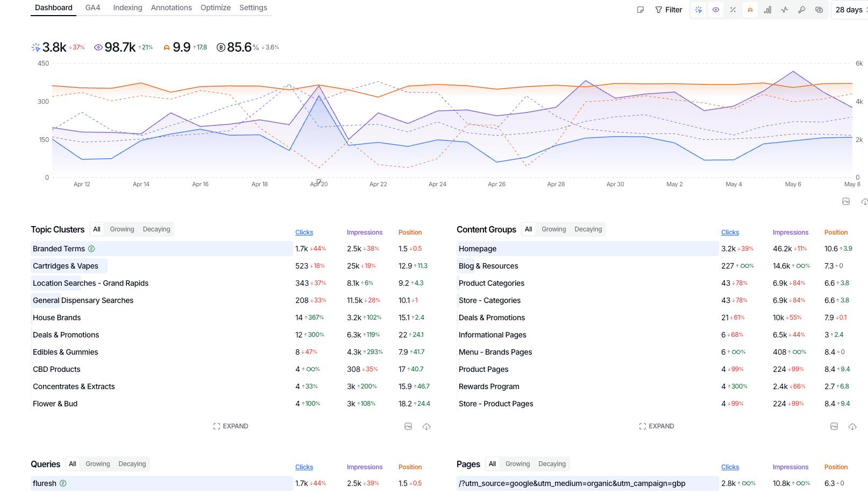Switch to the Indexing tab
Screen dimensions: 868x493
click(x=127, y=8)
